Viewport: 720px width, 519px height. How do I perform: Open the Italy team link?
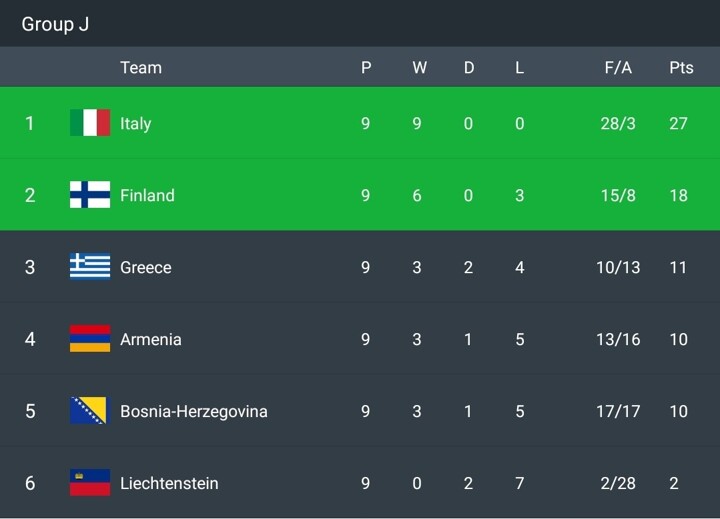[x=136, y=123]
